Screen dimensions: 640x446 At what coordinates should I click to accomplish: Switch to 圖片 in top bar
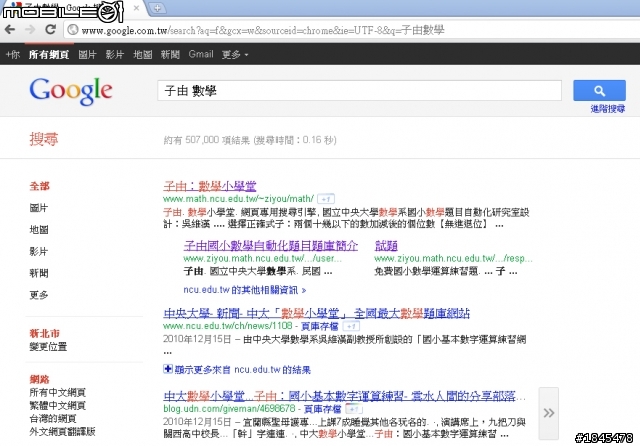click(87, 54)
